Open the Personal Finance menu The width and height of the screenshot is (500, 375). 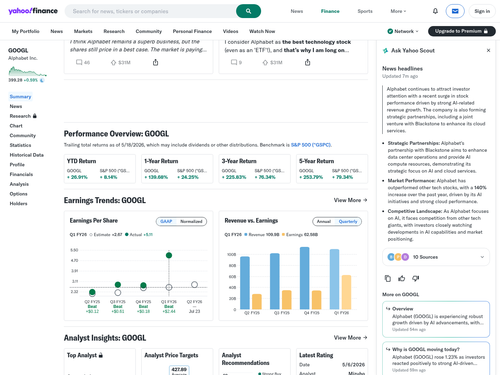[192, 31]
